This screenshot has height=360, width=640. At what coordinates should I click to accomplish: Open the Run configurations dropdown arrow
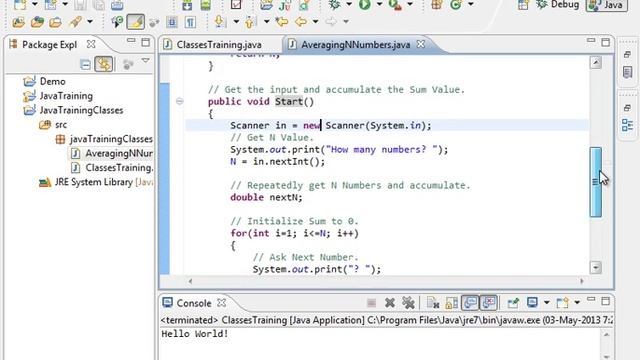[379, 4]
